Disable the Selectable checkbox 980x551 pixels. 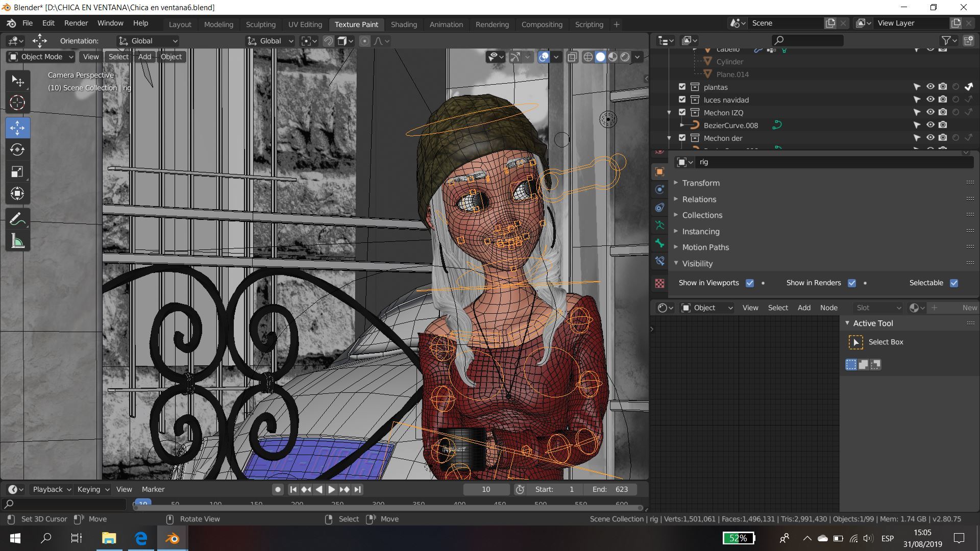pos(953,283)
